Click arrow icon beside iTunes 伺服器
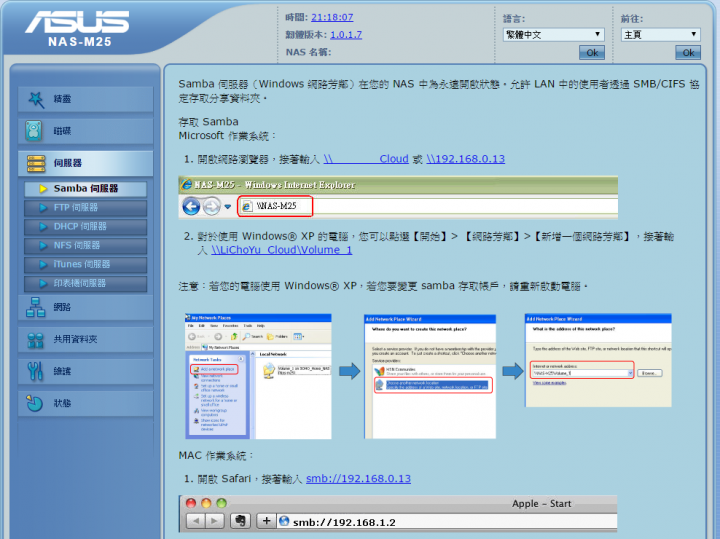720x539 pixels. (43, 264)
